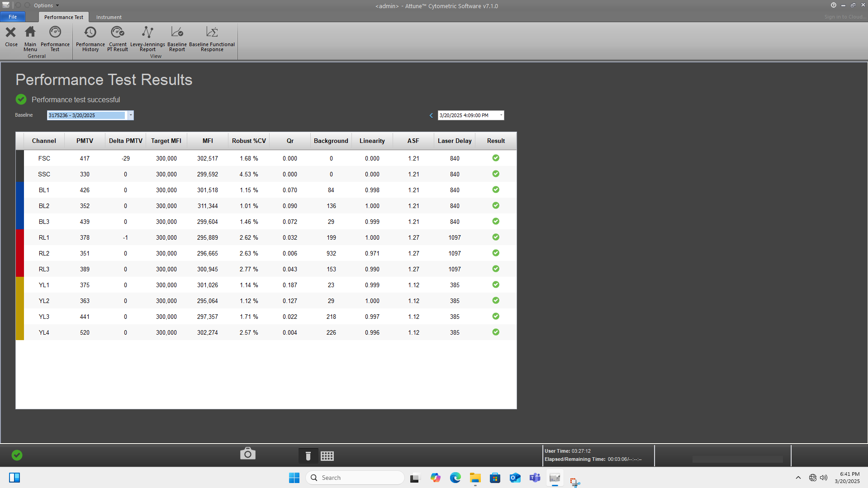868x488 pixels.
Task: Select the FSC channel row
Action: [44, 158]
